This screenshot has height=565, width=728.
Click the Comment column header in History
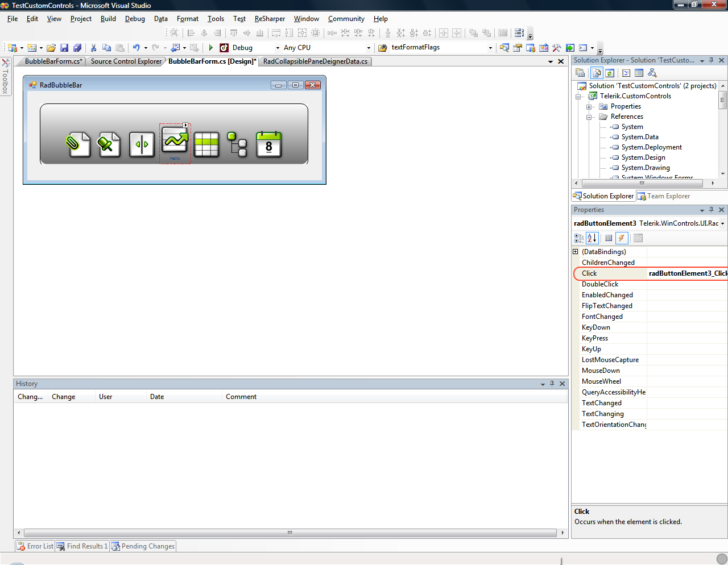point(395,397)
